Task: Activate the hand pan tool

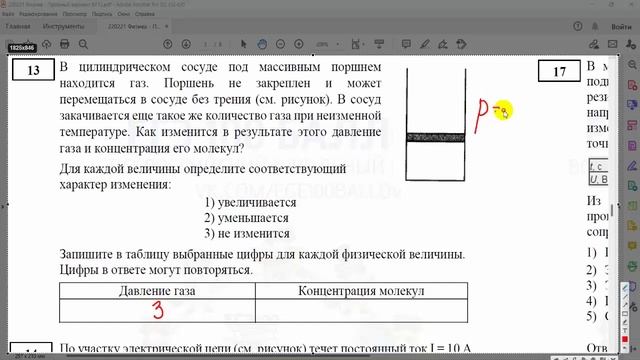Action: tap(262, 44)
